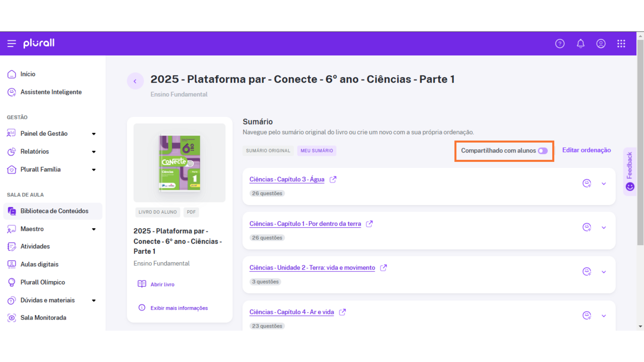The image size is (644, 362).
Task: Expand the Capítulo 1 card chevron
Action: point(604,228)
